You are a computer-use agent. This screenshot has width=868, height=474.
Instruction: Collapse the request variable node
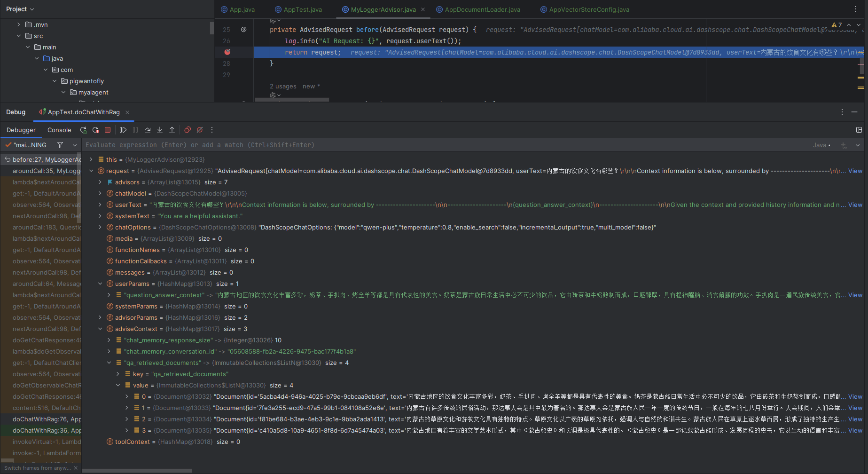[x=91, y=171]
